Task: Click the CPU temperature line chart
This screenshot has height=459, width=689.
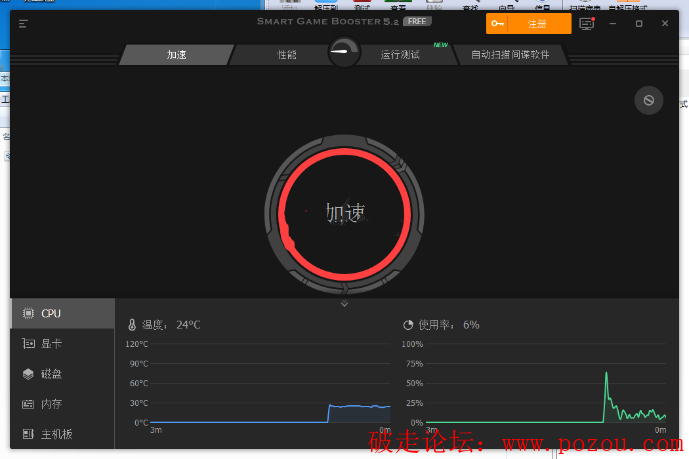Action: click(270, 385)
